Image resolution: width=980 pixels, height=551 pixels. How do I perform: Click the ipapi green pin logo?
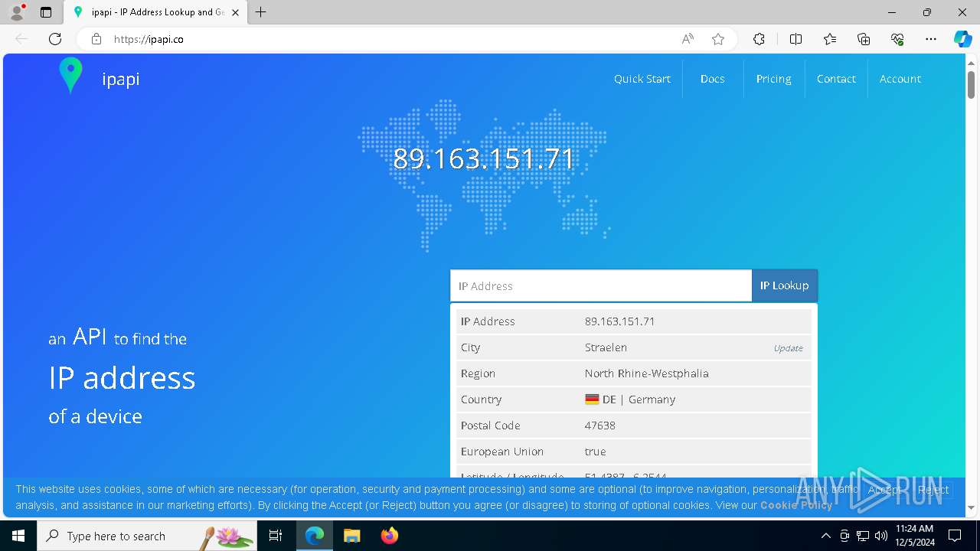coord(70,76)
